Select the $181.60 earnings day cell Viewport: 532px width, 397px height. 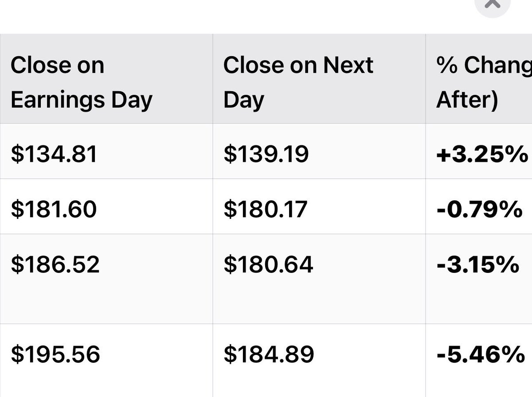tap(106, 206)
